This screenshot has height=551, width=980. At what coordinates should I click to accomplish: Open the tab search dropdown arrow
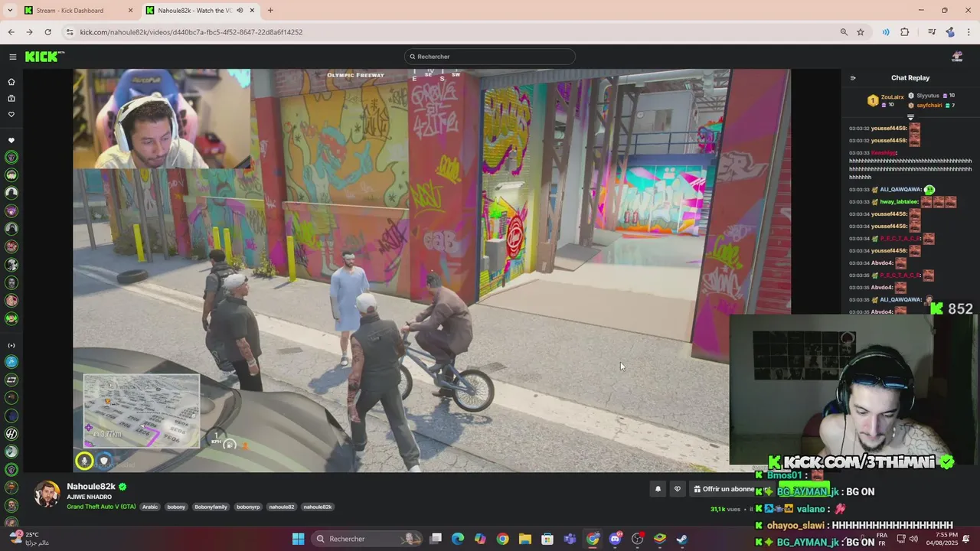tap(10, 11)
